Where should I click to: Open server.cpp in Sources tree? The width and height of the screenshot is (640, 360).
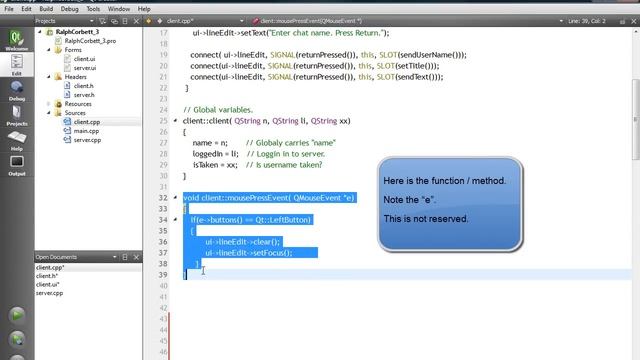(x=87, y=140)
